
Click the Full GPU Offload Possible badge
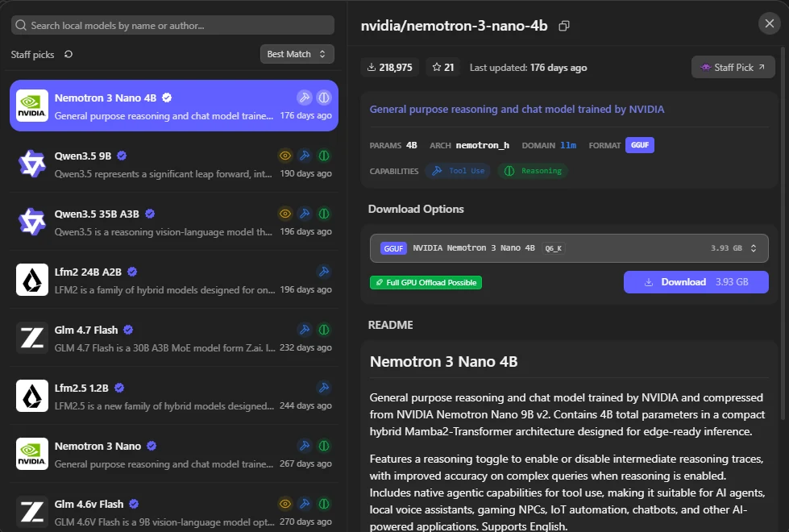[426, 282]
